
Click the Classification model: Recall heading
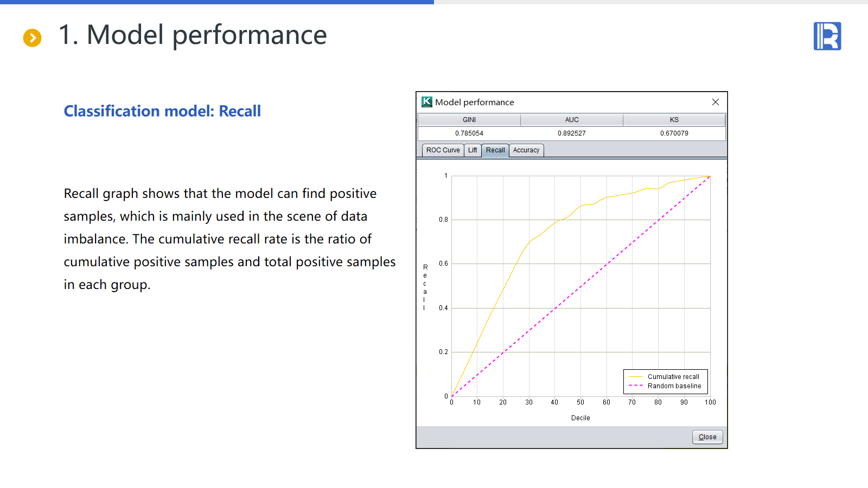pos(162,111)
